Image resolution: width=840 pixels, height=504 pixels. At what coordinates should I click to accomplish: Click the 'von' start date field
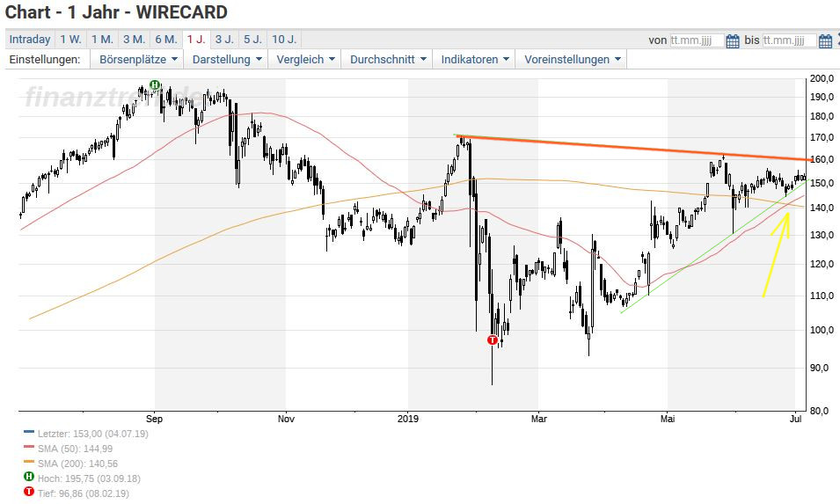click(x=697, y=40)
